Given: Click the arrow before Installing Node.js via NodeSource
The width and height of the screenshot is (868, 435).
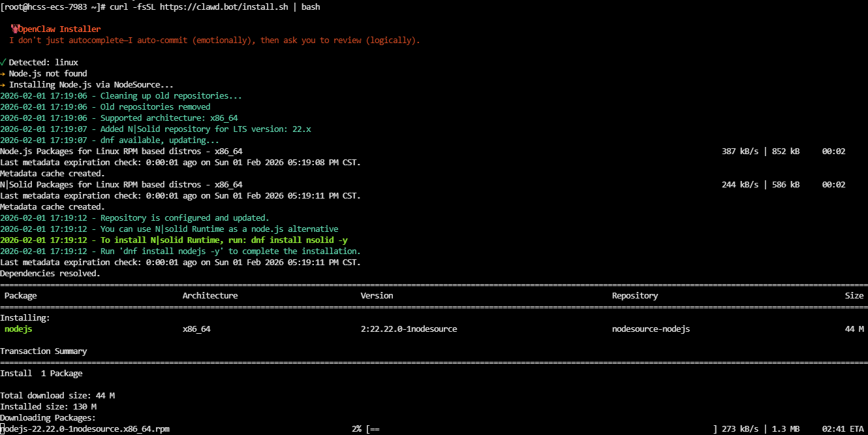Looking at the screenshot, I should (x=3, y=85).
